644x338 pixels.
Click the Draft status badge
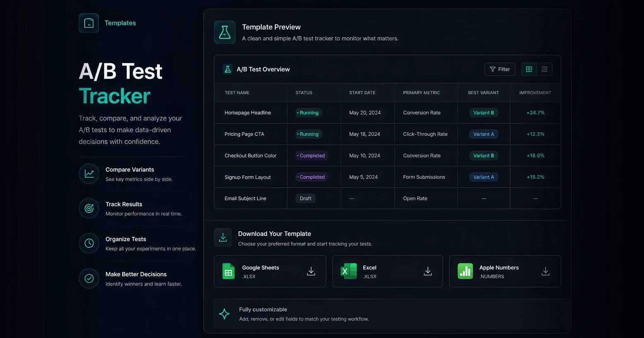pos(306,198)
